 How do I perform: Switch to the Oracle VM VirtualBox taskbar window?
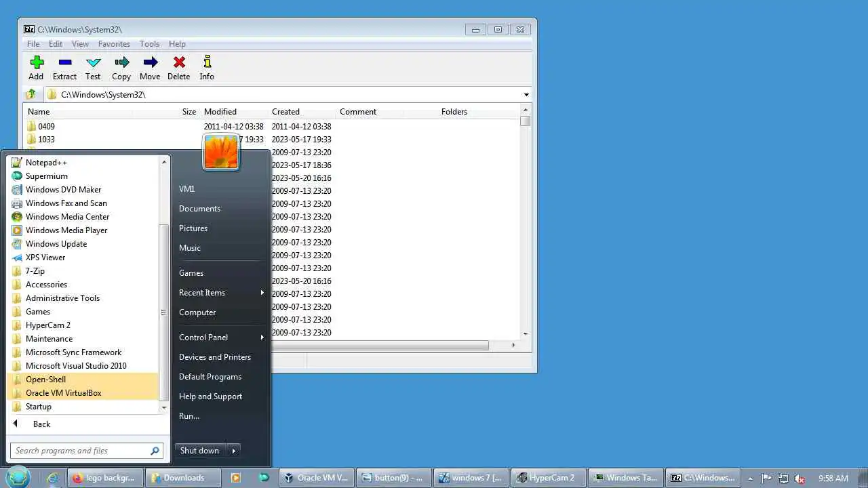click(x=316, y=478)
